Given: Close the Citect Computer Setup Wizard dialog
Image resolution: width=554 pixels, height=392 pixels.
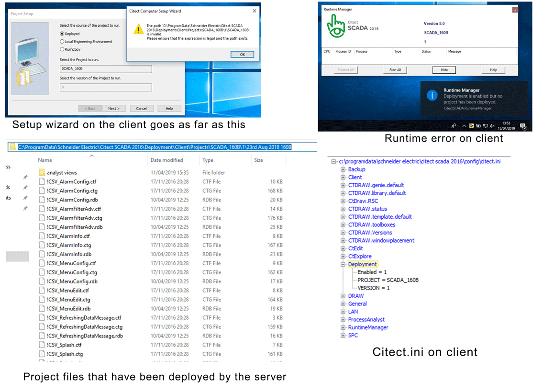Looking at the screenshot, I should [x=255, y=11].
